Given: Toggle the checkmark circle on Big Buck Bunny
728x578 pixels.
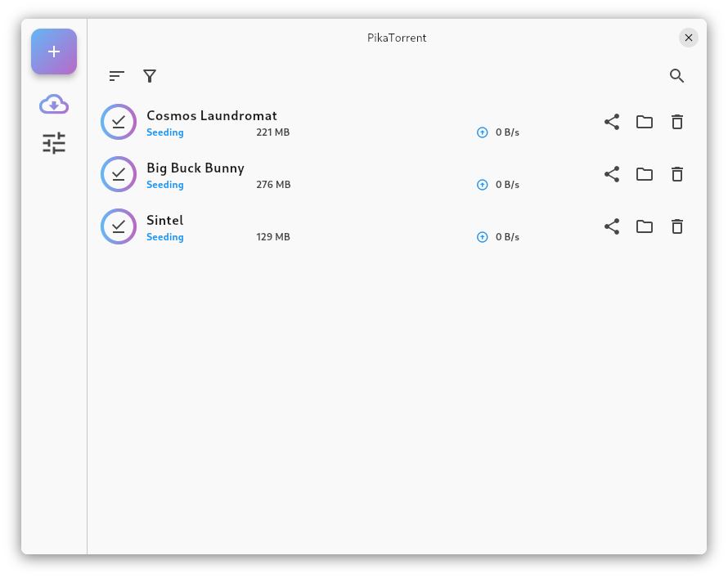Looking at the screenshot, I should pos(119,174).
